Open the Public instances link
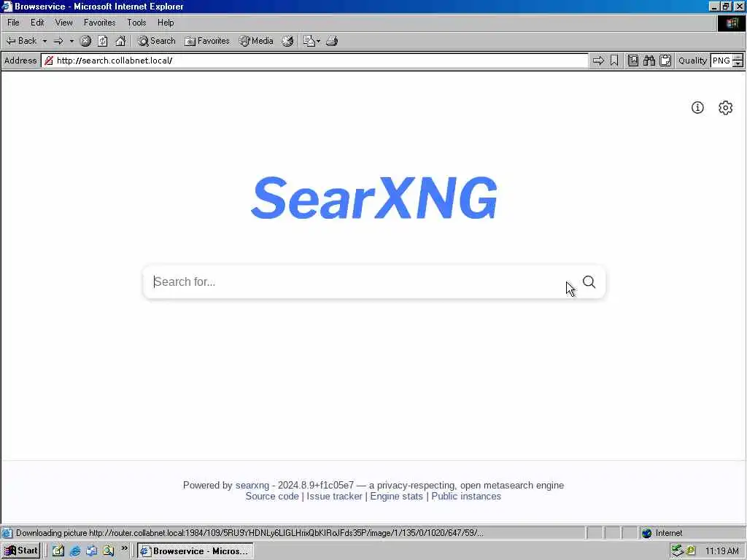 tap(466, 496)
